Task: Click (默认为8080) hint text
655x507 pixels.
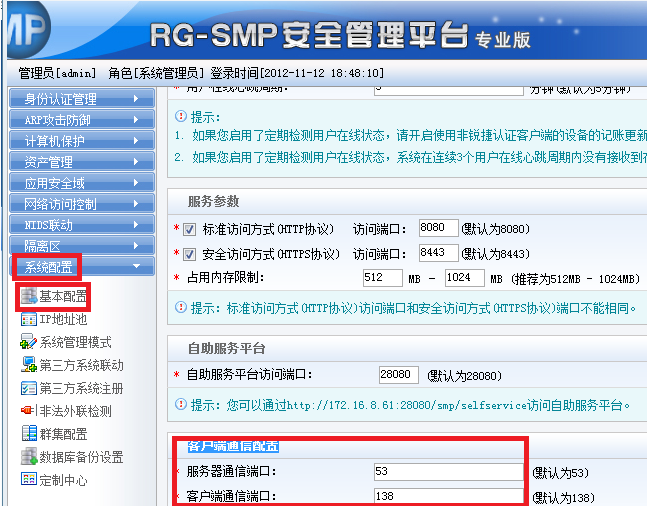Action: tap(495, 229)
